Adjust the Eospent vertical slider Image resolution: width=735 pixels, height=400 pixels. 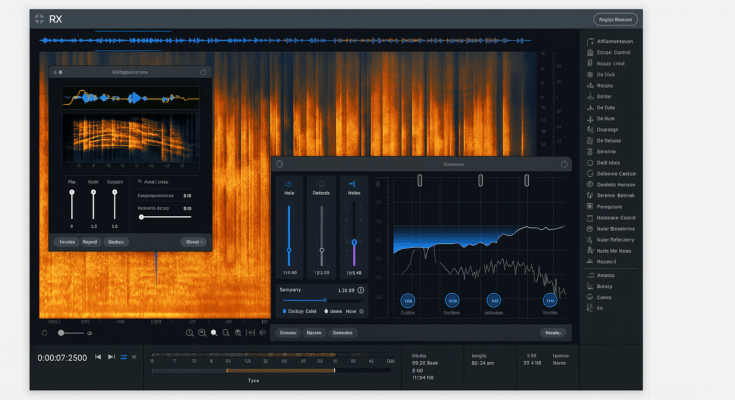(115, 205)
